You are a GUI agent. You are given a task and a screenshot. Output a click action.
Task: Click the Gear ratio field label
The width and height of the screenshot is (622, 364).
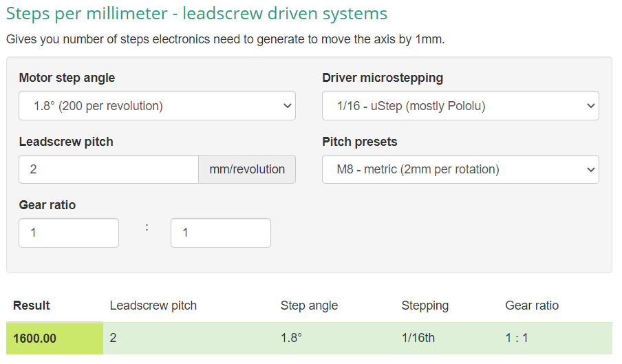coord(47,205)
